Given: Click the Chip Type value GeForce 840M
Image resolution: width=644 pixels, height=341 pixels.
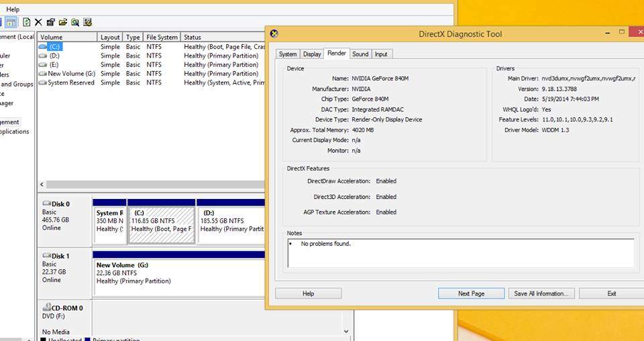Looking at the screenshot, I should tap(370, 99).
